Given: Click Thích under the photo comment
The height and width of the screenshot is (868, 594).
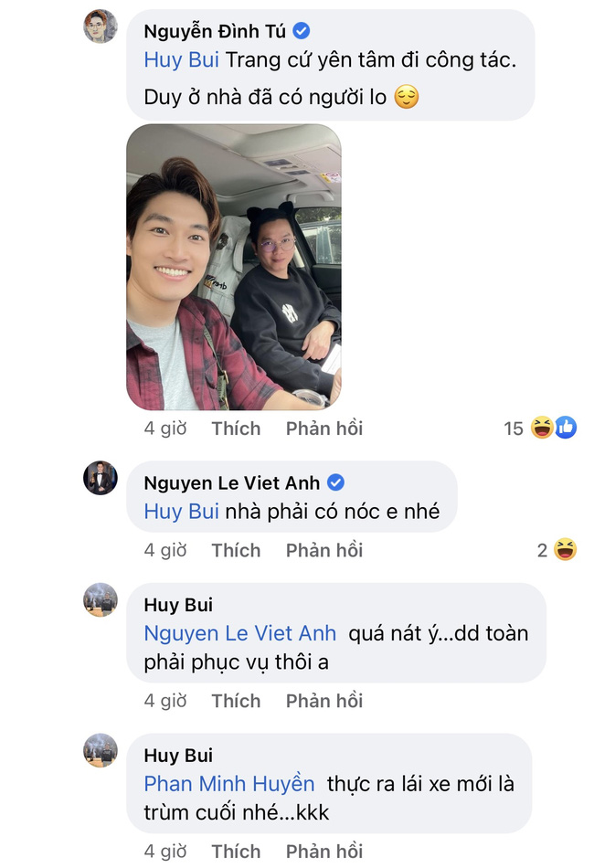Looking at the screenshot, I should (x=236, y=429).
